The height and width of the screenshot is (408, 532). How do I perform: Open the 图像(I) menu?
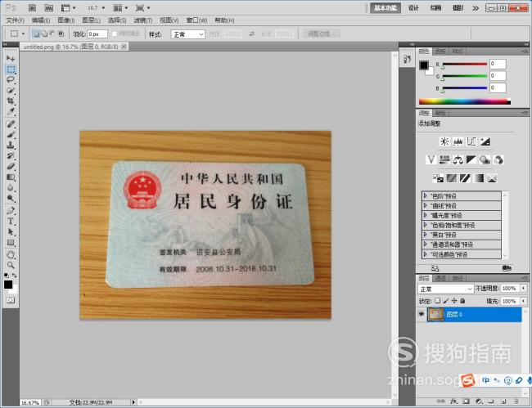point(66,20)
